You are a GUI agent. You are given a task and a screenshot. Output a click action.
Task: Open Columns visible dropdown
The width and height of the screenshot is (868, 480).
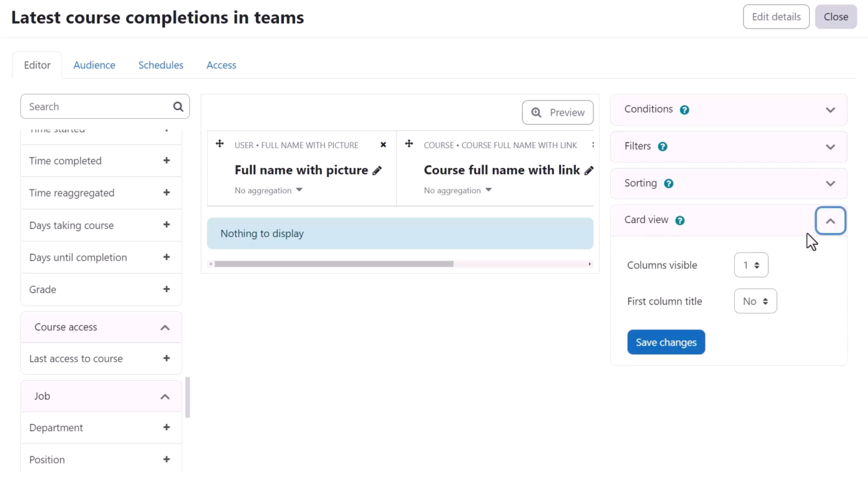pos(751,265)
